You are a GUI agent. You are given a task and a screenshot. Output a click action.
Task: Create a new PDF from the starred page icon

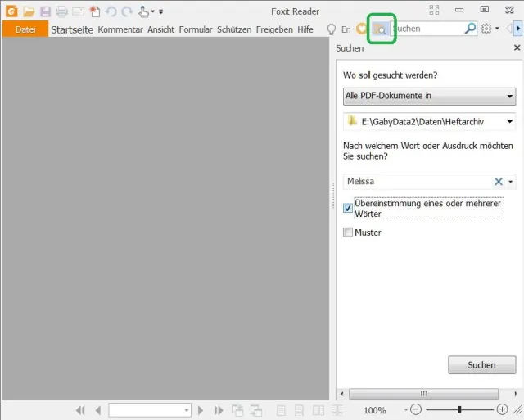[95, 11]
